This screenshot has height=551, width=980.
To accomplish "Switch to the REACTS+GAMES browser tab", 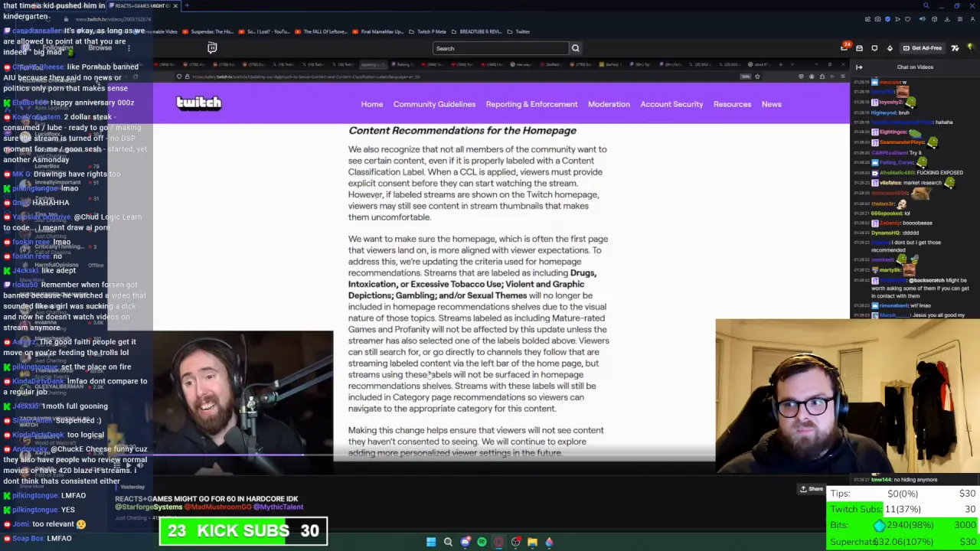I will coord(142,5).
